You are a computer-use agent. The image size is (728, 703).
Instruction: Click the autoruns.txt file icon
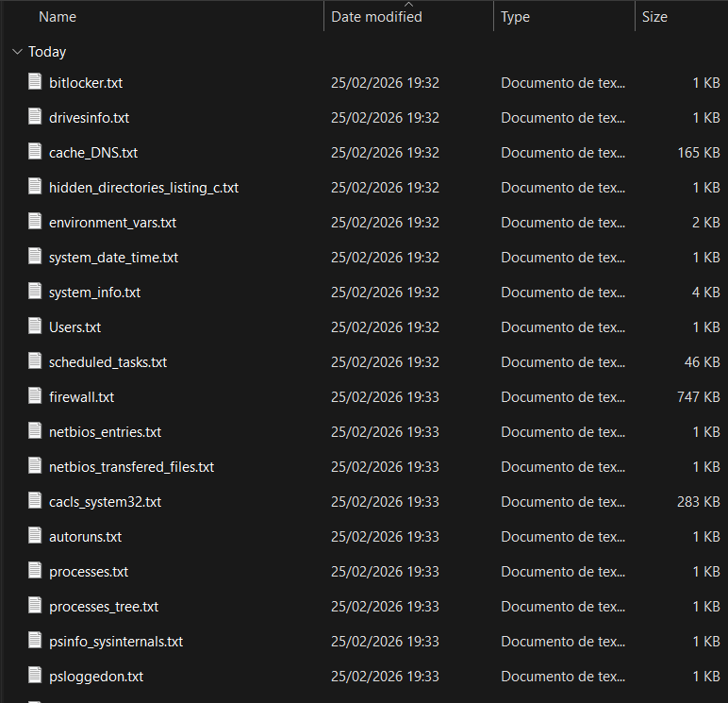35,536
